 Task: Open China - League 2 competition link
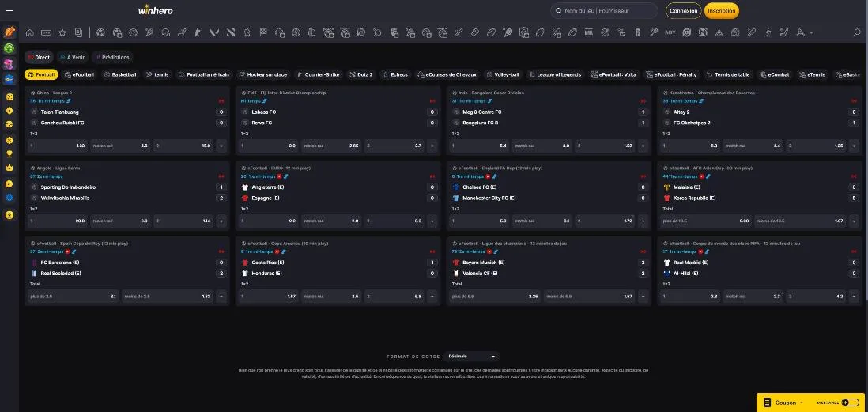(55, 93)
